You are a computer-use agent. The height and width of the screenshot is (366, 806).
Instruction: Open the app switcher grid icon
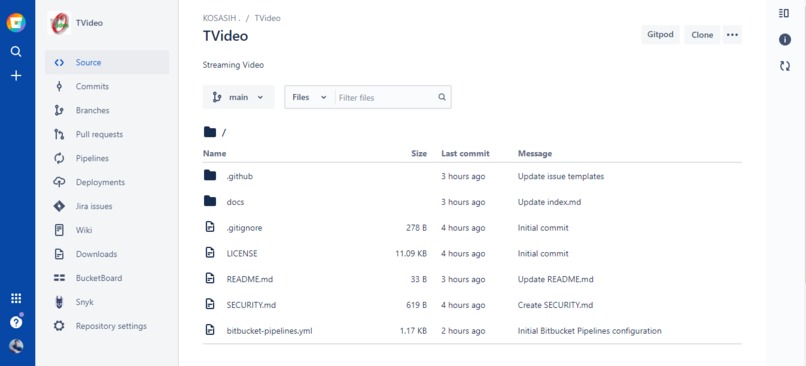[x=16, y=298]
